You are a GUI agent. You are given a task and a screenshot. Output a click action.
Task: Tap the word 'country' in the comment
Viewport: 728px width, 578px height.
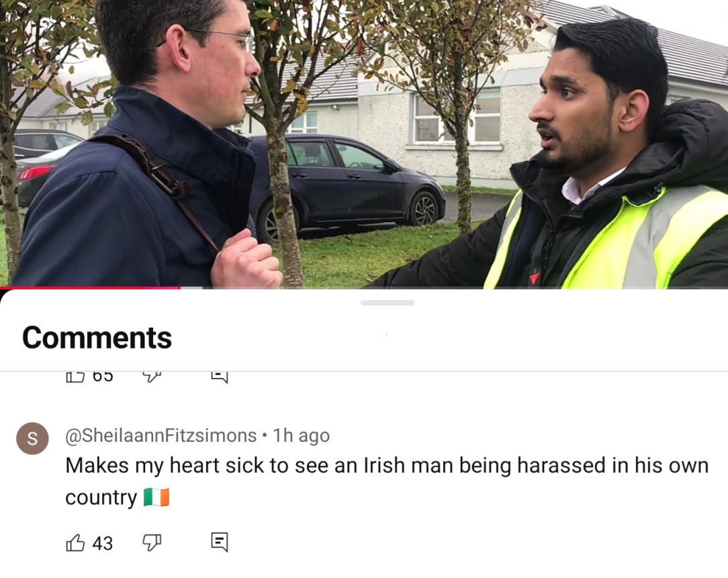tap(101, 497)
